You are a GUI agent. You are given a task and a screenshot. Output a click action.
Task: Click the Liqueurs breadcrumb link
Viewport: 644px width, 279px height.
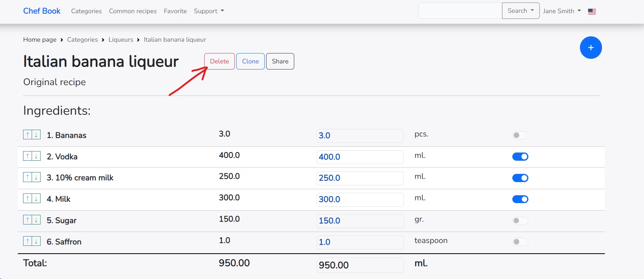121,40
